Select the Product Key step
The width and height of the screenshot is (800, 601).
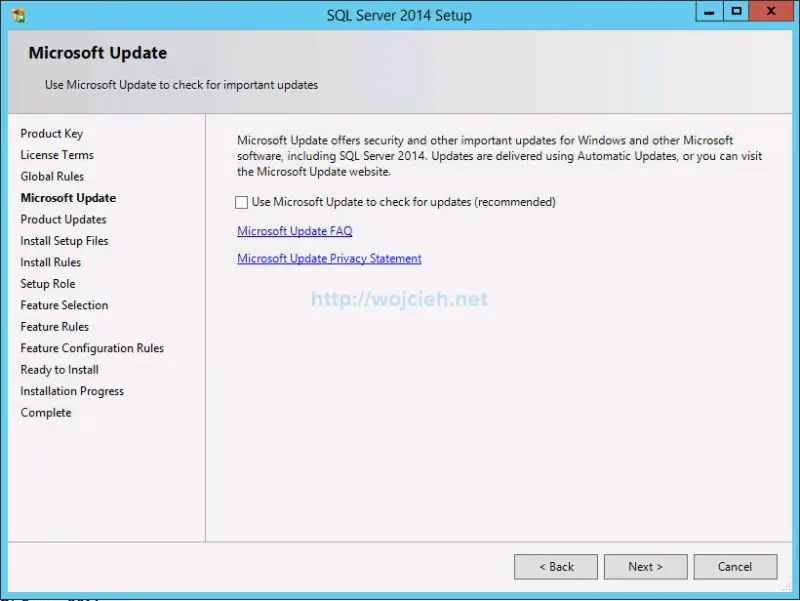click(50, 133)
